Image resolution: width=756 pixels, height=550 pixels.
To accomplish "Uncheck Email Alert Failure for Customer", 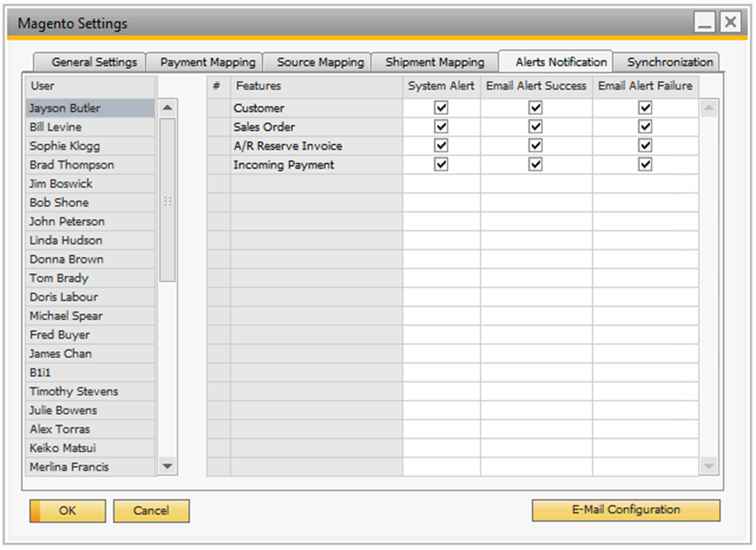I will point(645,108).
